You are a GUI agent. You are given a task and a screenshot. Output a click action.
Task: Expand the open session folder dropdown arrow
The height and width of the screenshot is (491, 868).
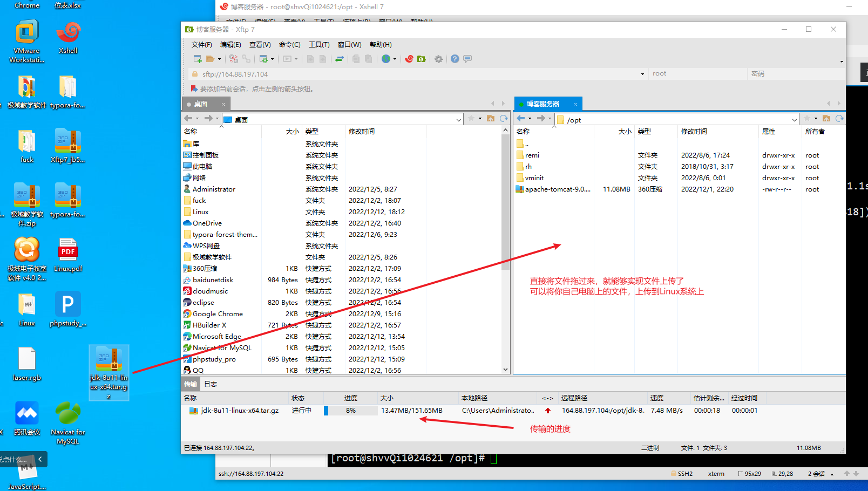219,59
